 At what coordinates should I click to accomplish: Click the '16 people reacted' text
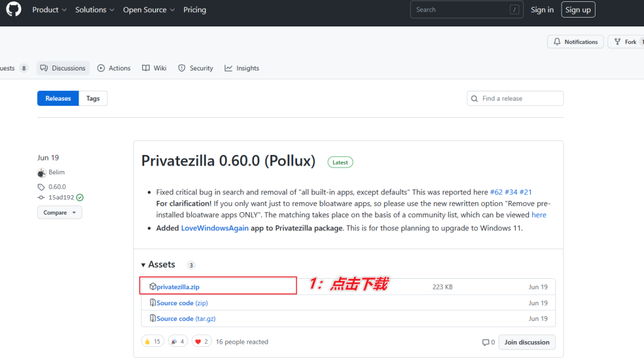pyautogui.click(x=242, y=342)
